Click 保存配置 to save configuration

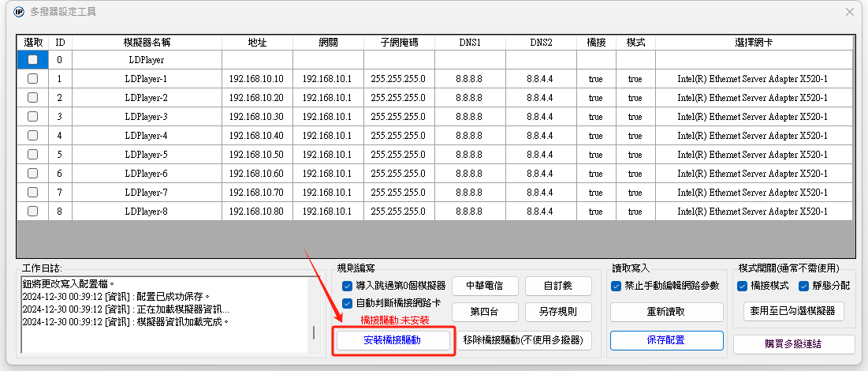pyautogui.click(x=666, y=340)
